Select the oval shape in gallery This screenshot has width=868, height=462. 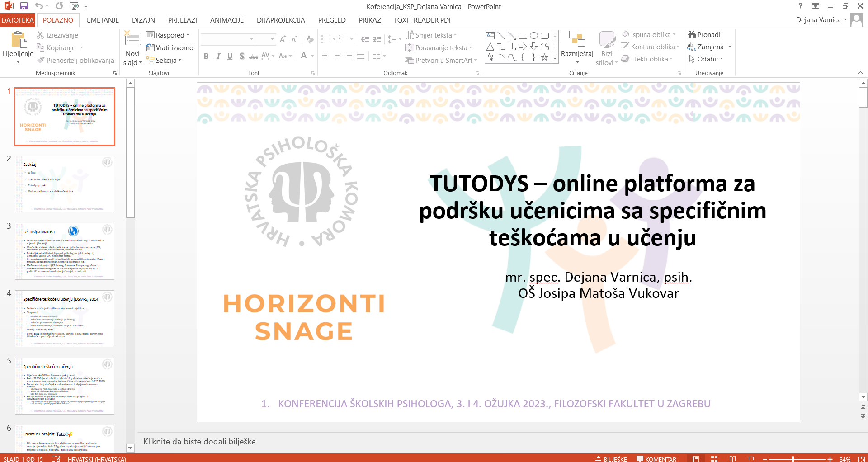tap(534, 36)
